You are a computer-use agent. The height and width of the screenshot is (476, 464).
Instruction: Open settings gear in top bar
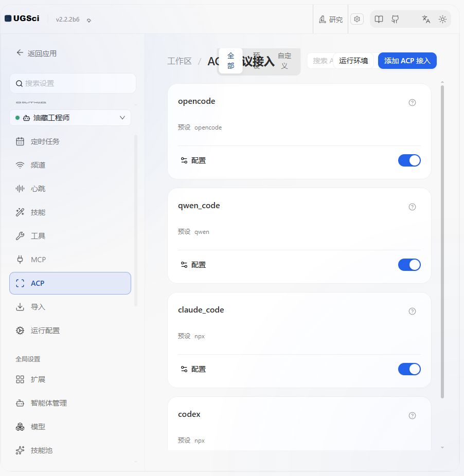[357, 19]
